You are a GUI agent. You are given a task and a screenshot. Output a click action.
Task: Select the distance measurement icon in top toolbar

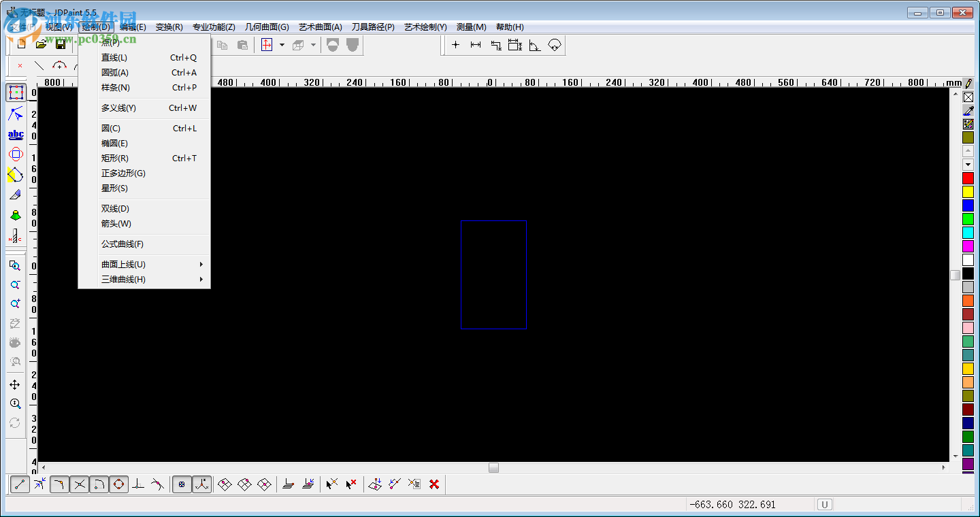(x=476, y=44)
